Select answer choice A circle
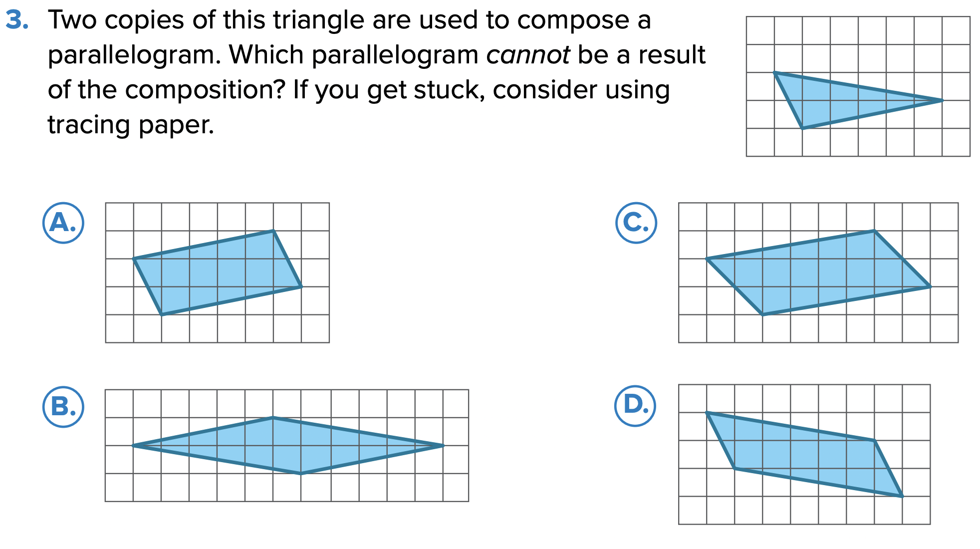This screenshot has width=980, height=549. click(x=63, y=223)
